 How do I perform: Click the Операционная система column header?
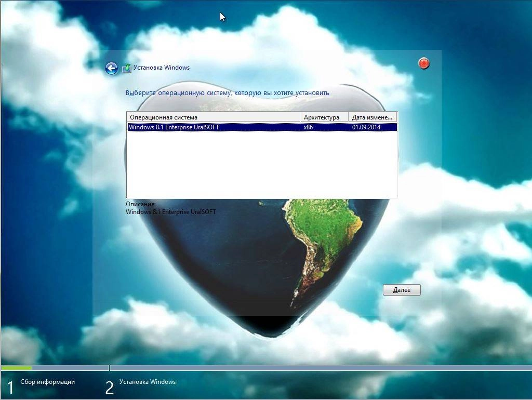tap(214, 117)
